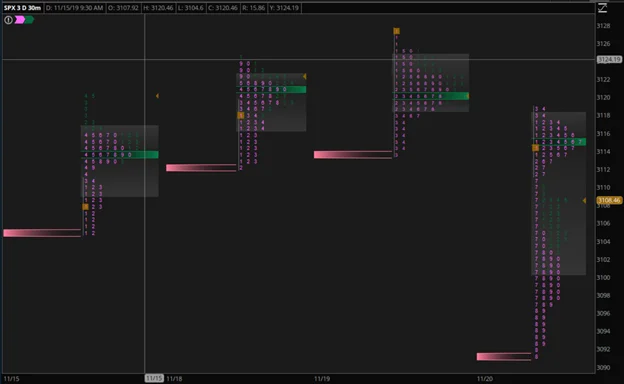This screenshot has height=384, width=624.
Task: Click the orange open marker atop 11/19 profile
Action: [x=396, y=31]
